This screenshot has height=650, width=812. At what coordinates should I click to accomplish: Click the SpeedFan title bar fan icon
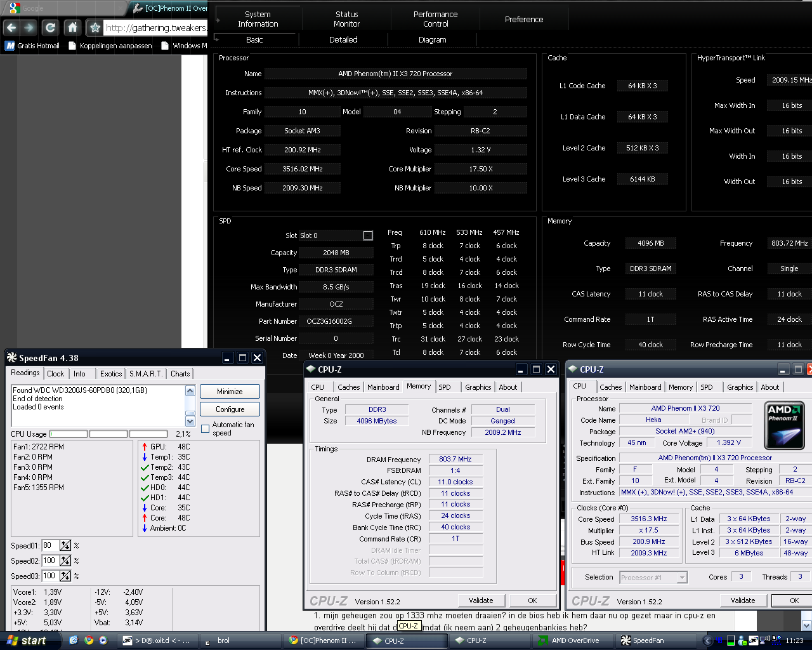12,358
